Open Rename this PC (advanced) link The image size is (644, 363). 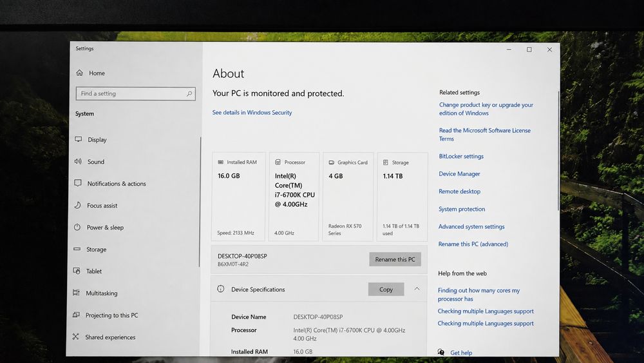coord(473,244)
